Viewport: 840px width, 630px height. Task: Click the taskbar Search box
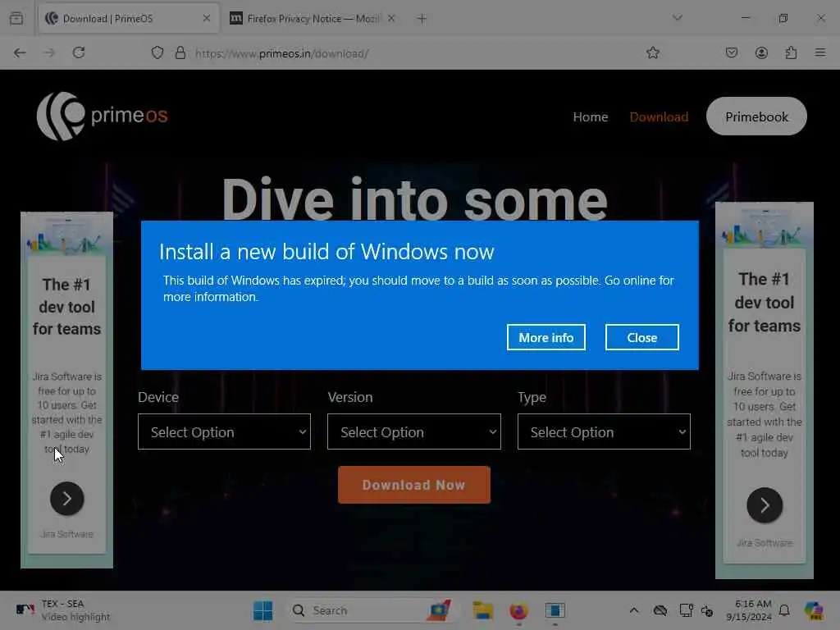[373, 610]
